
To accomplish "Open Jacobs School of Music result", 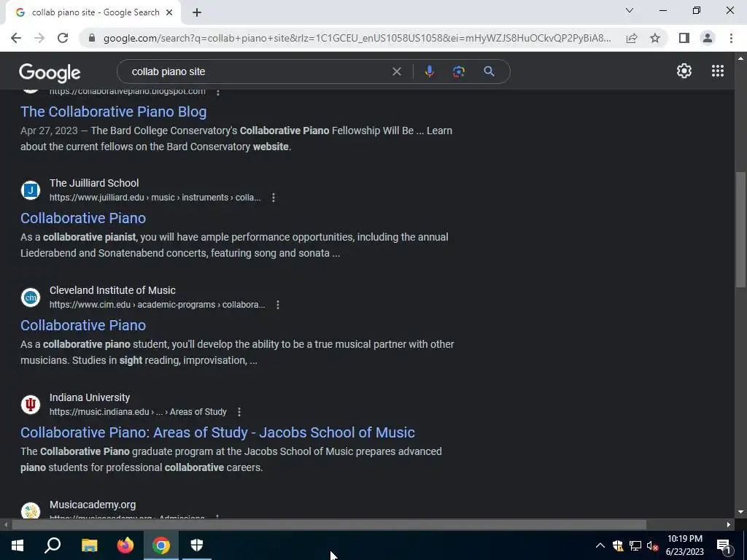I will click(217, 432).
